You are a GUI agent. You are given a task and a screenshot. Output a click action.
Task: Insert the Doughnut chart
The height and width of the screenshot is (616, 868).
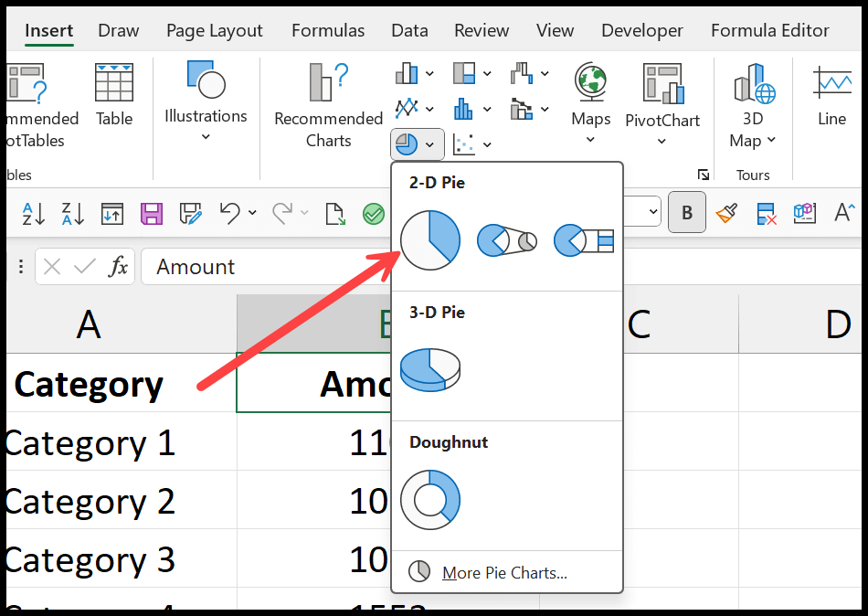pyautogui.click(x=430, y=500)
